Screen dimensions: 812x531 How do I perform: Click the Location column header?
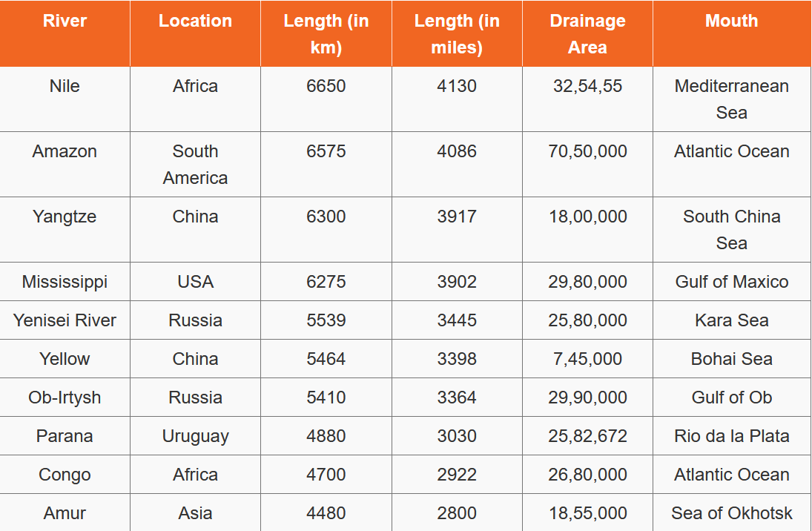(195, 21)
